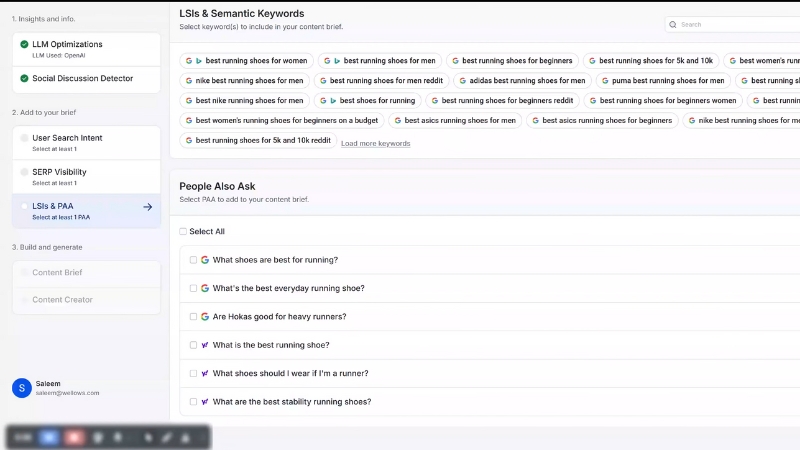Select 'best women's running shoes for beginners on a budget'
The height and width of the screenshot is (450, 800).
tap(282, 120)
